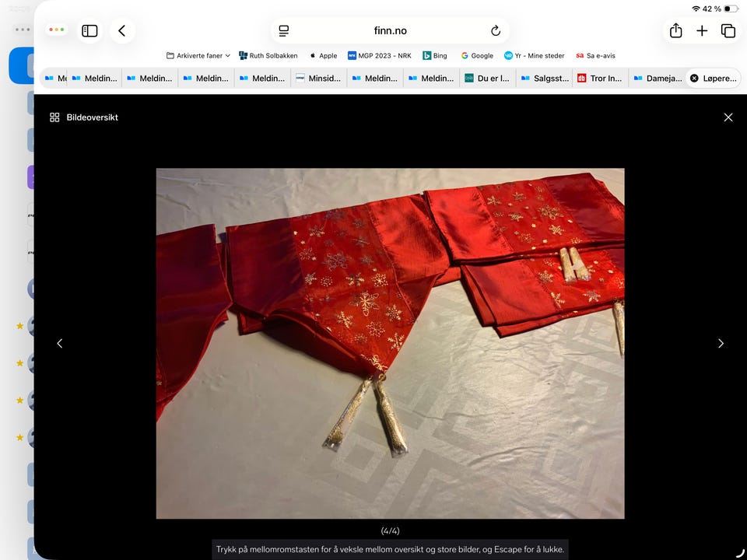
Task: Open Bildeoversikt grid view
Action: (x=84, y=117)
